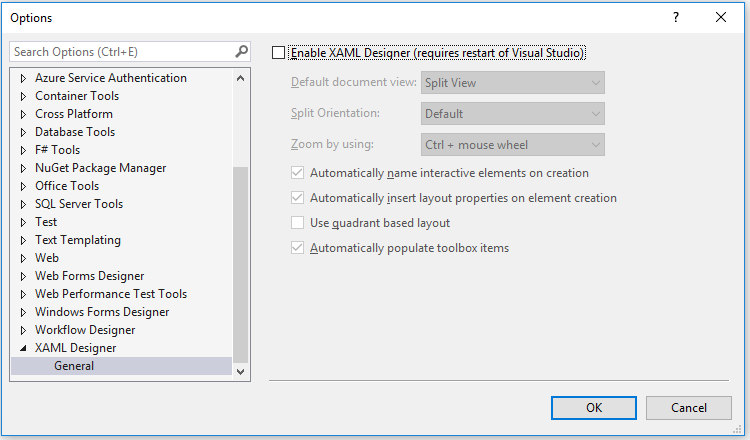The width and height of the screenshot is (750, 440).
Task: Toggle Use quadrant based layout checkbox
Action: [x=297, y=223]
